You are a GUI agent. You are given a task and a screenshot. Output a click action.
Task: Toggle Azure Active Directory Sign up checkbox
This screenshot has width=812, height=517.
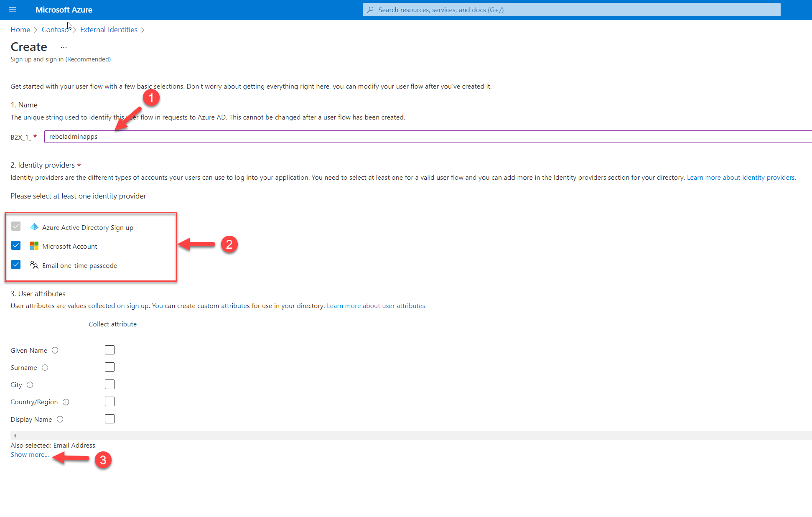click(16, 226)
